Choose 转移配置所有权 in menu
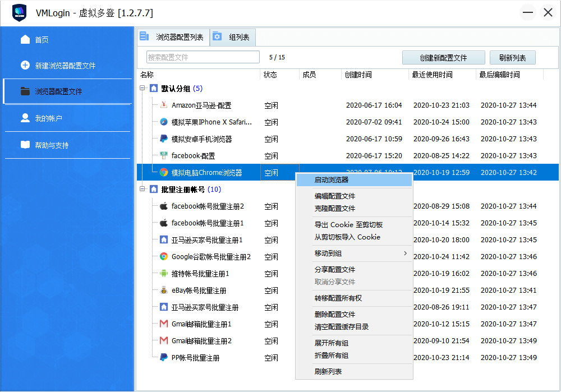Screen dimensions: 561x392 click(x=354, y=298)
